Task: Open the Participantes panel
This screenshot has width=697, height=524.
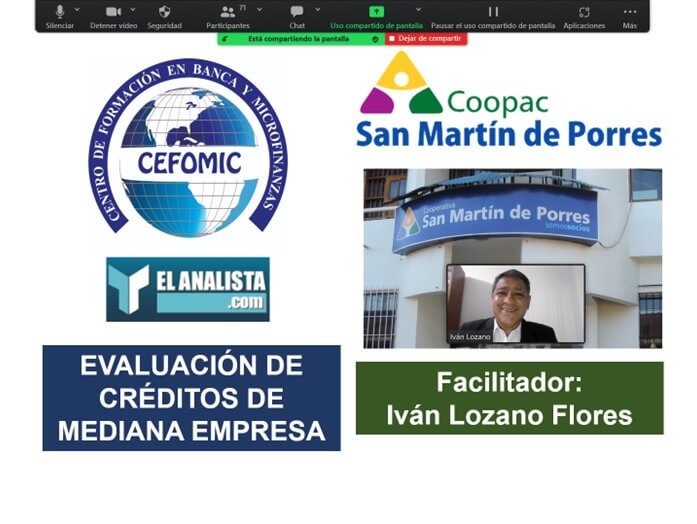Action: (228, 14)
